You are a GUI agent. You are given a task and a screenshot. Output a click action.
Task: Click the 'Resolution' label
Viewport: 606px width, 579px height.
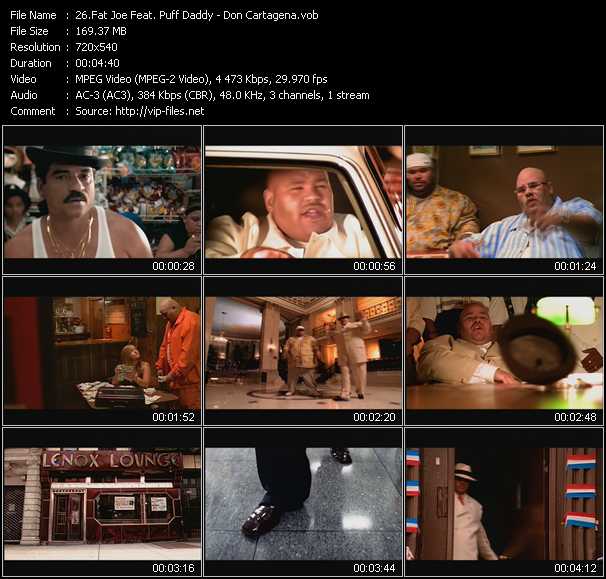click(x=35, y=47)
